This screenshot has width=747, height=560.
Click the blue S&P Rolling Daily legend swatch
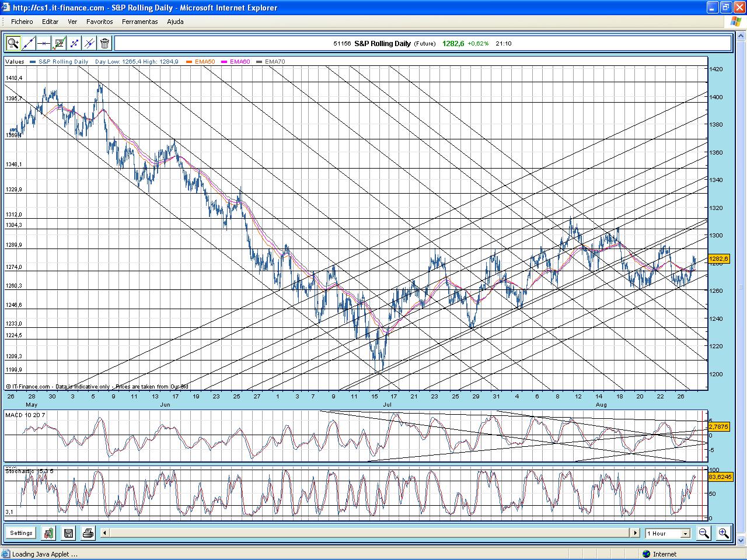(34, 61)
